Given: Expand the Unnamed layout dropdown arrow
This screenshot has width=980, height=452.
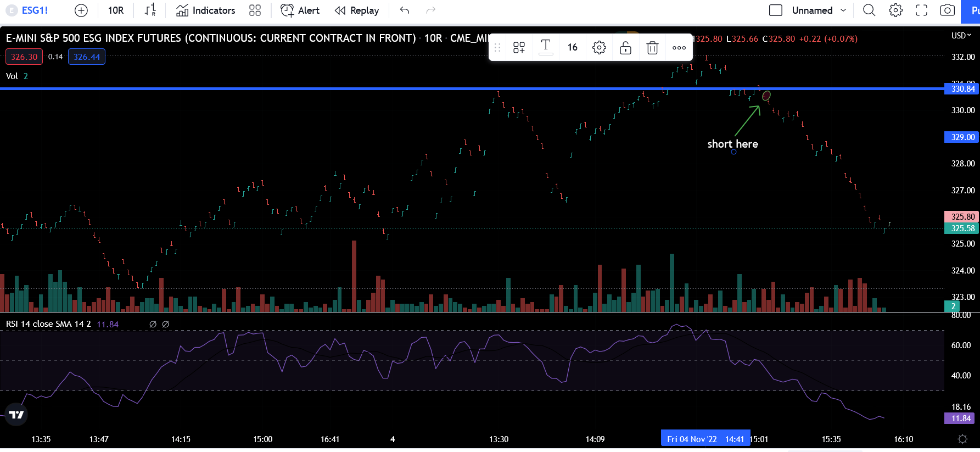Looking at the screenshot, I should [x=843, y=10].
